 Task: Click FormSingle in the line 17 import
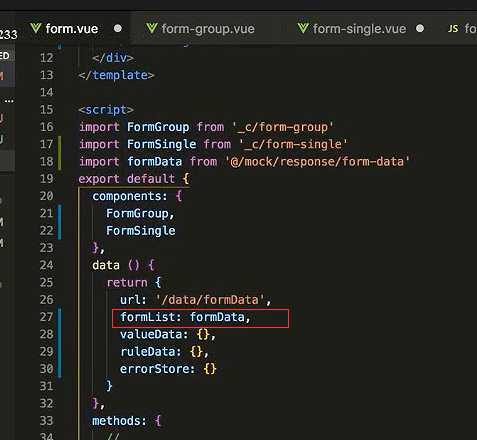(x=161, y=144)
